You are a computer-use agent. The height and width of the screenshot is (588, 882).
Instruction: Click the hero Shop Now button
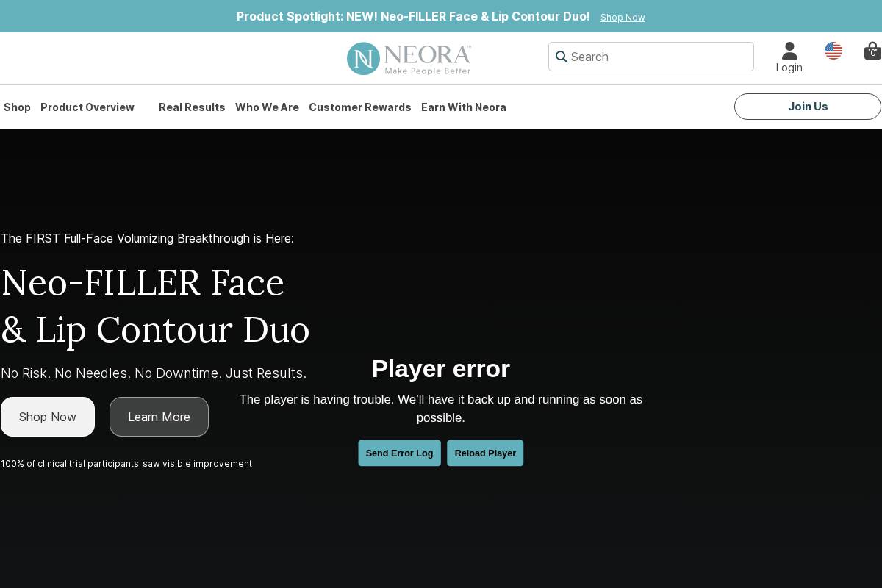[x=48, y=417]
